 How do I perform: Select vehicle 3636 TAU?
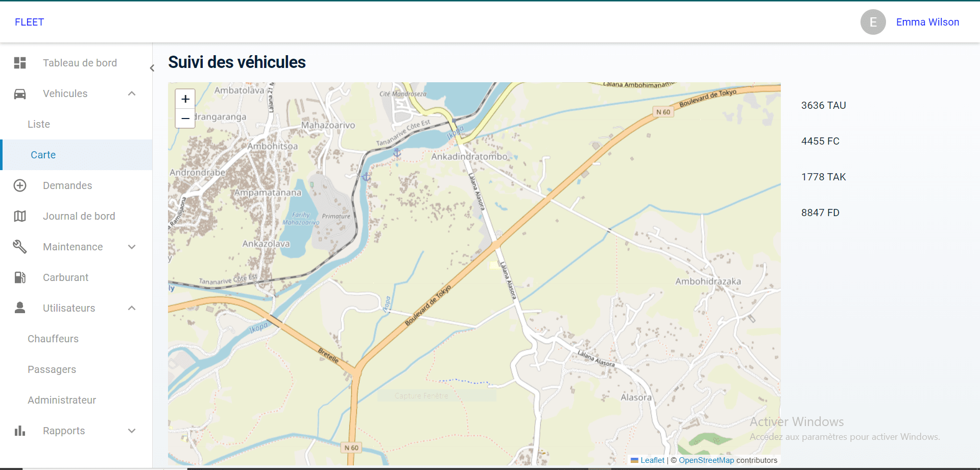[x=824, y=105]
